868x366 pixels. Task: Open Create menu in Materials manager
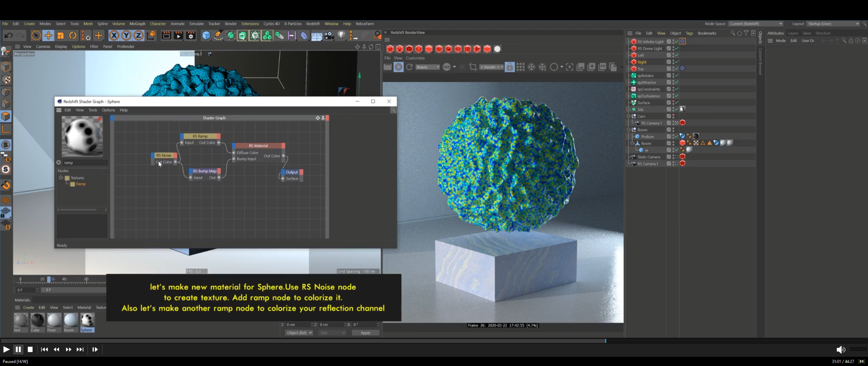pos(28,307)
